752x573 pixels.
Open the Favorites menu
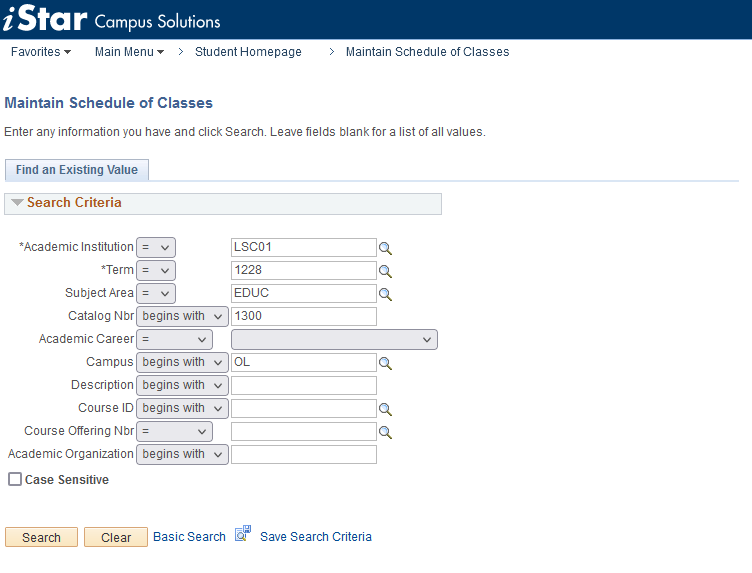click(x=40, y=52)
